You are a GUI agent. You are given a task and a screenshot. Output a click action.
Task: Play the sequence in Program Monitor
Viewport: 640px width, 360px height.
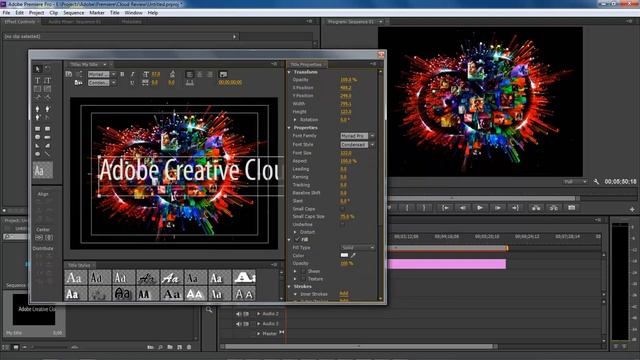(480, 208)
